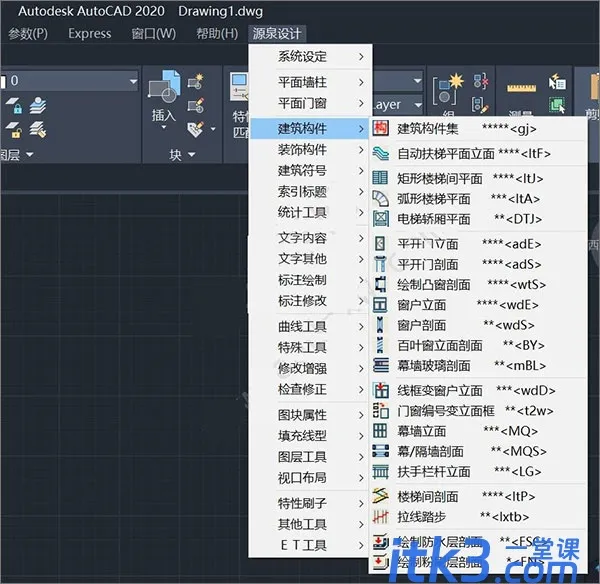Toggle the layer unlock icon with yellow padlock
The image size is (600, 584).
(14, 130)
